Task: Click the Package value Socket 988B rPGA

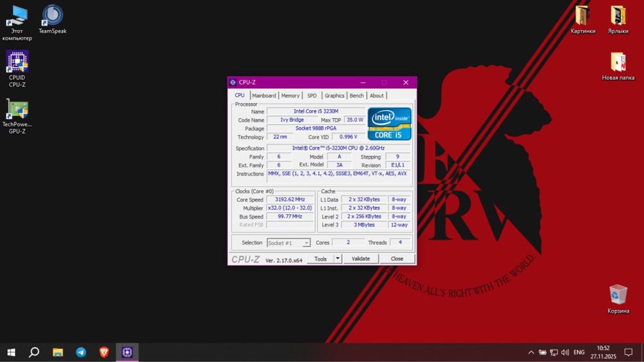Action: [x=316, y=128]
